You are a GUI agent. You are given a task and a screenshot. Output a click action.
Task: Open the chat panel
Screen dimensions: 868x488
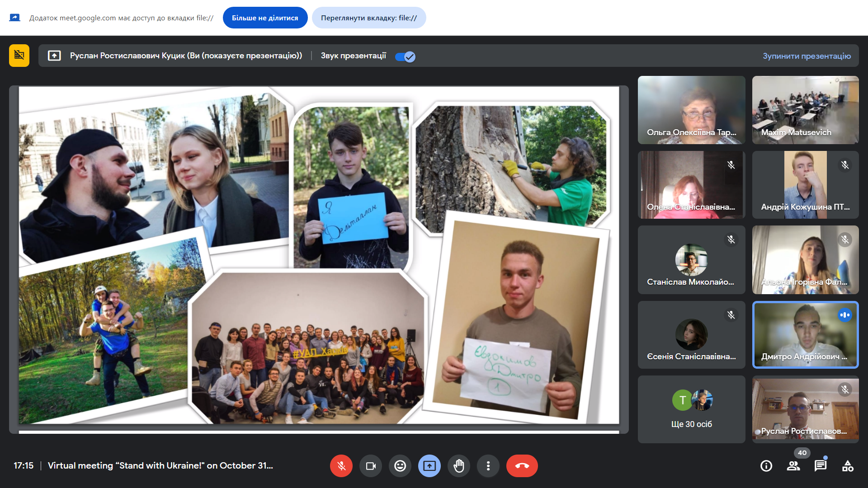click(821, 466)
